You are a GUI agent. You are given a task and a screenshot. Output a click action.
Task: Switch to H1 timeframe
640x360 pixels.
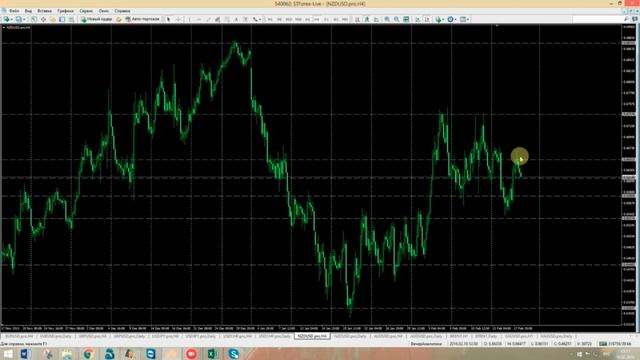(x=307, y=19)
